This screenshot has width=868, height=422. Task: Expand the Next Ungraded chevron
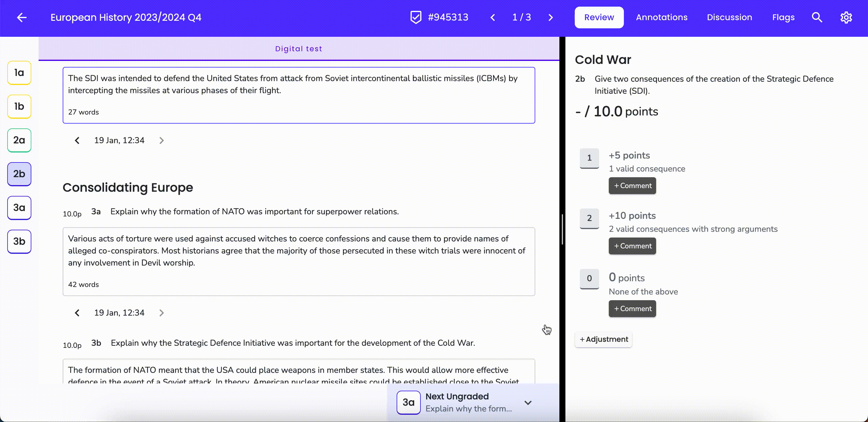(528, 402)
